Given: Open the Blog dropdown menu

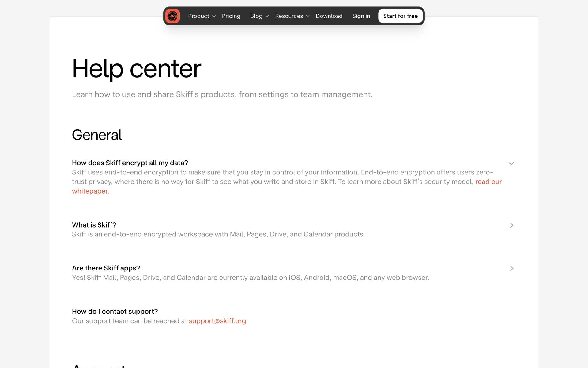Looking at the screenshot, I should click(256, 16).
